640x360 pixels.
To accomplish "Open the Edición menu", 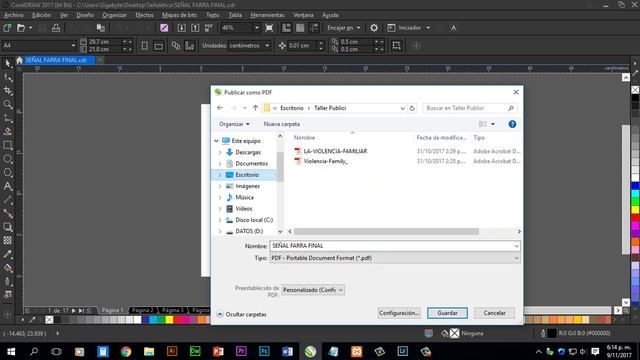I will click(42, 15).
